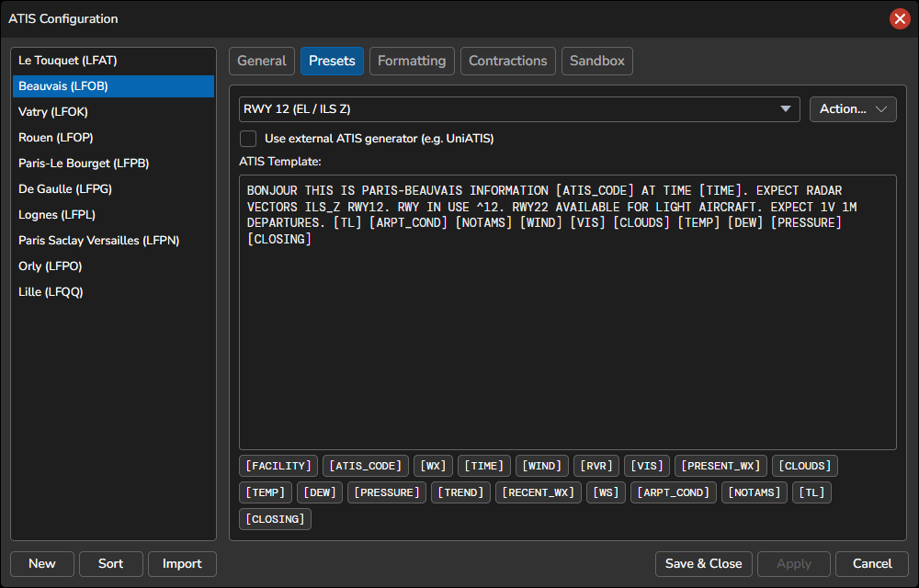Select Orly (LFPO) station
The image size is (919, 588).
point(113,266)
